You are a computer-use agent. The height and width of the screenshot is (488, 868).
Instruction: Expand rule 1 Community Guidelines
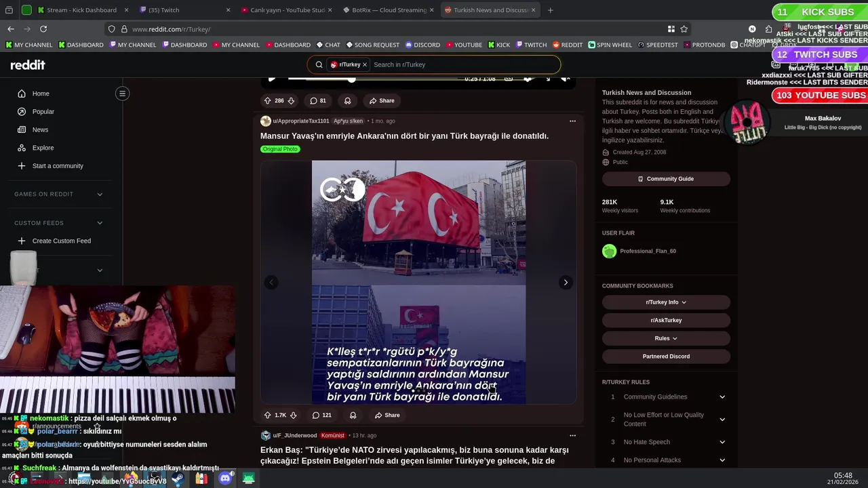(666, 396)
